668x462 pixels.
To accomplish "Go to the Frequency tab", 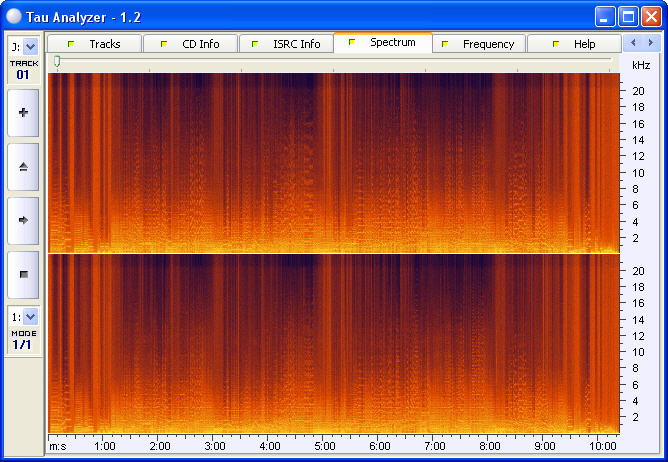I will (478, 44).
